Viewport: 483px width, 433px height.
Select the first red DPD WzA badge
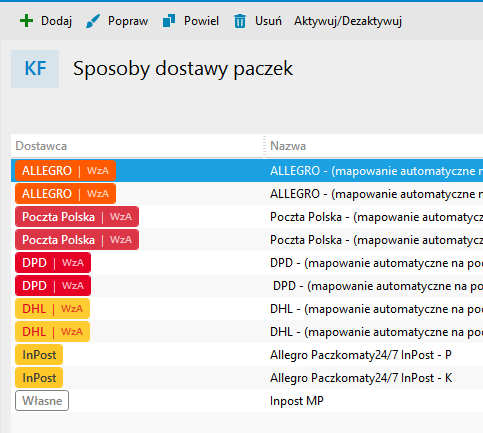[53, 263]
